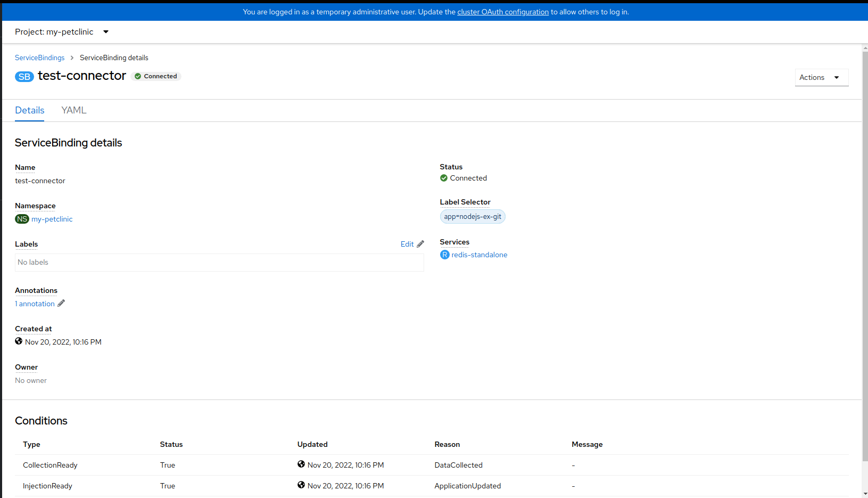Image resolution: width=868 pixels, height=498 pixels.
Task: Click the Updated column header
Action: [312, 444]
